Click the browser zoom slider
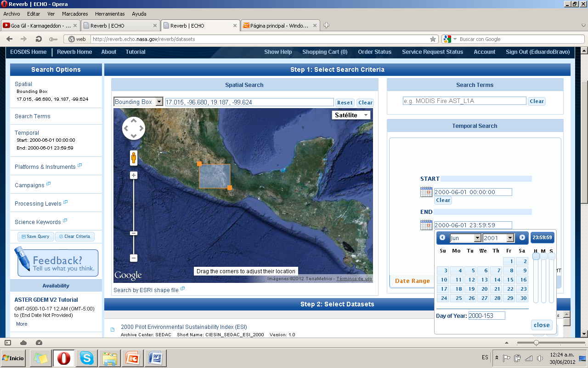The width and height of the screenshot is (588, 368). point(536,343)
